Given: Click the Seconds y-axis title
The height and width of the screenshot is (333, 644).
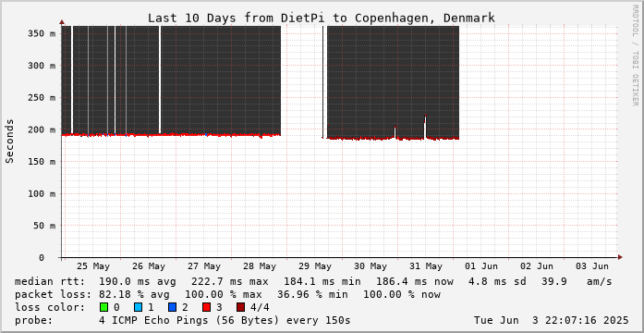Looking at the screenshot, I should (10, 142).
